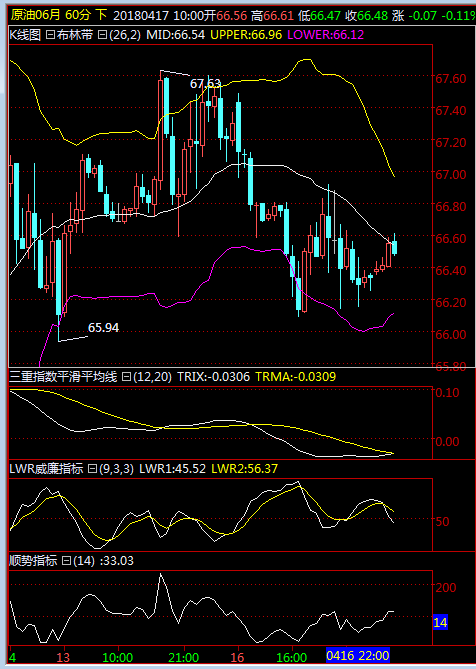Click the MID:66.54 value
Viewport: 476px width, 669px height.
[175, 35]
